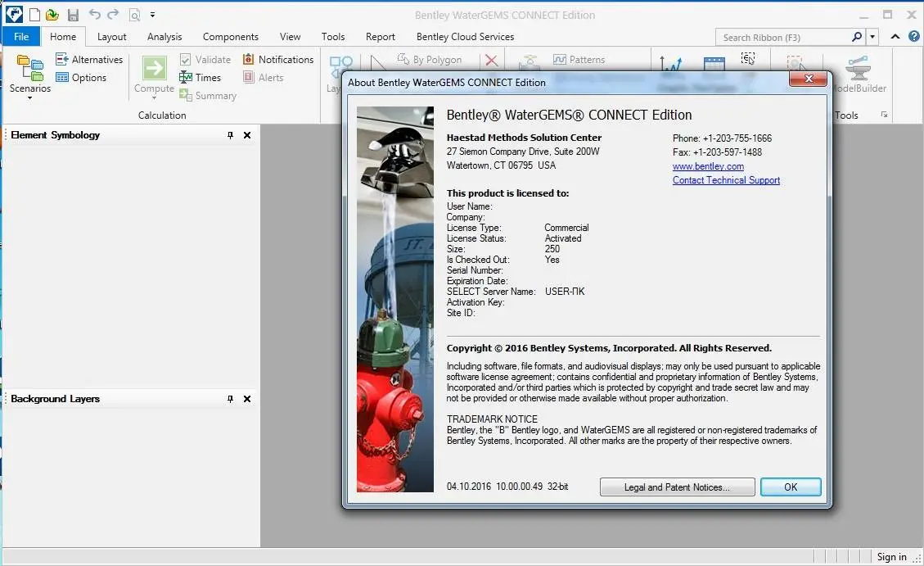Focus the Search Ribbon input field
924x566 pixels.
click(784, 37)
